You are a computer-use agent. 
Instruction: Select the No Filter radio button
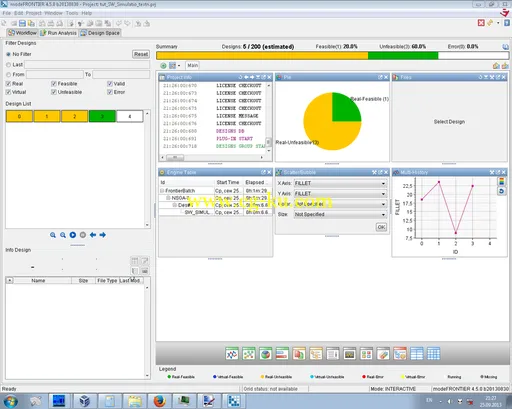8,54
